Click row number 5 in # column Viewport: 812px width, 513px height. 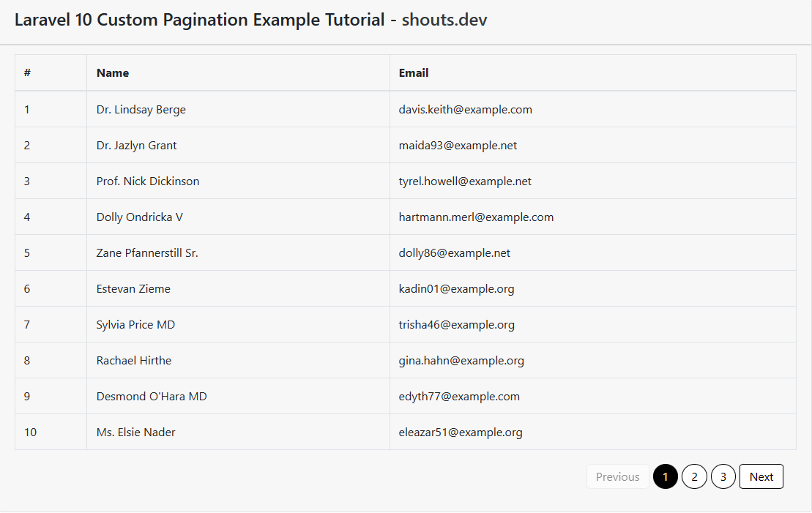coord(27,252)
